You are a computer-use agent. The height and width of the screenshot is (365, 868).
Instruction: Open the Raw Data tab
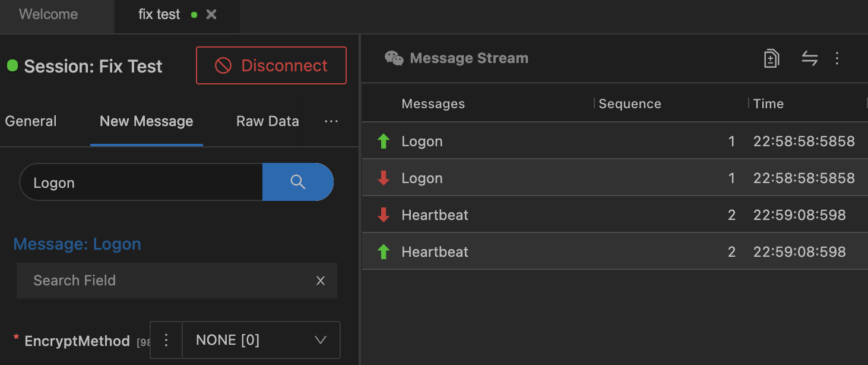(268, 121)
